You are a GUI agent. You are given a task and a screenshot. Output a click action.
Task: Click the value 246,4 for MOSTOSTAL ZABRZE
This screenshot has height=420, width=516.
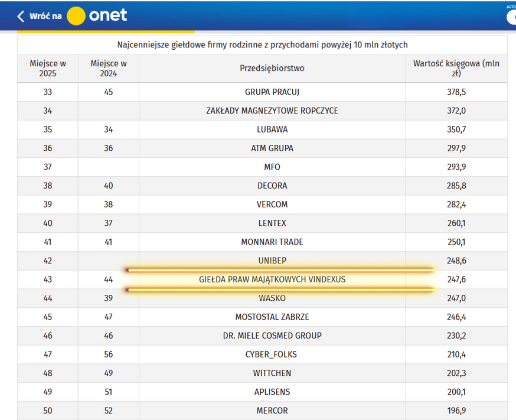(456, 317)
